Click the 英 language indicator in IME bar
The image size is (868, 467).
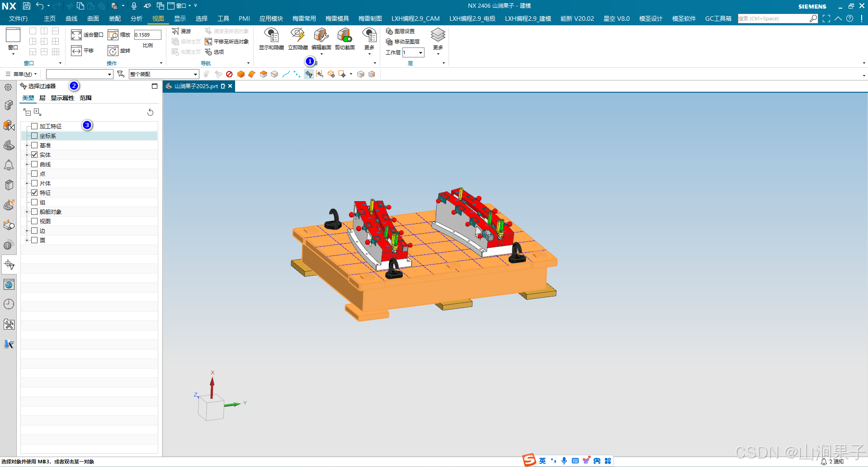tap(542, 461)
